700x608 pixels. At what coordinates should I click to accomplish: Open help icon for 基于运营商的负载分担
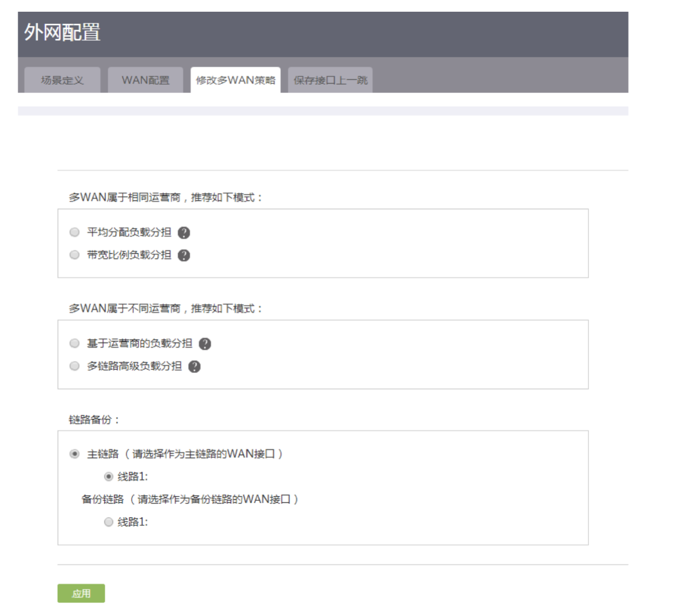(205, 344)
